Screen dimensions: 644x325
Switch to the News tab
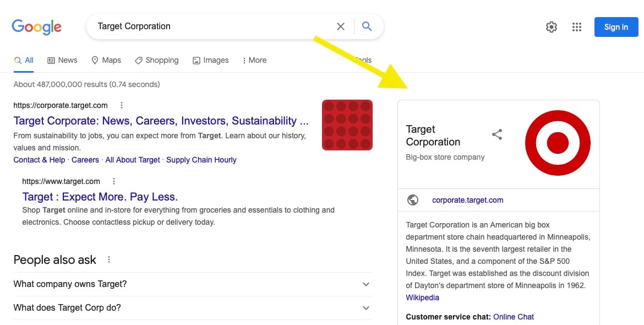tap(62, 61)
